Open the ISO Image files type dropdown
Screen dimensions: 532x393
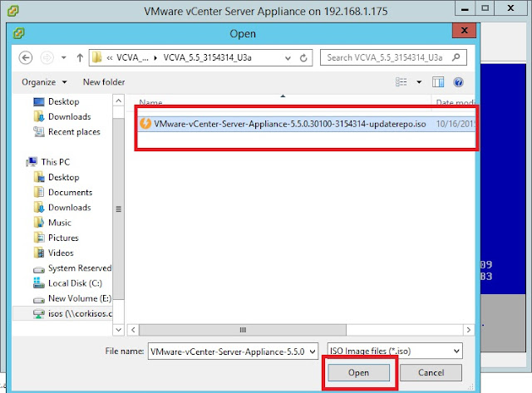pyautogui.click(x=395, y=351)
